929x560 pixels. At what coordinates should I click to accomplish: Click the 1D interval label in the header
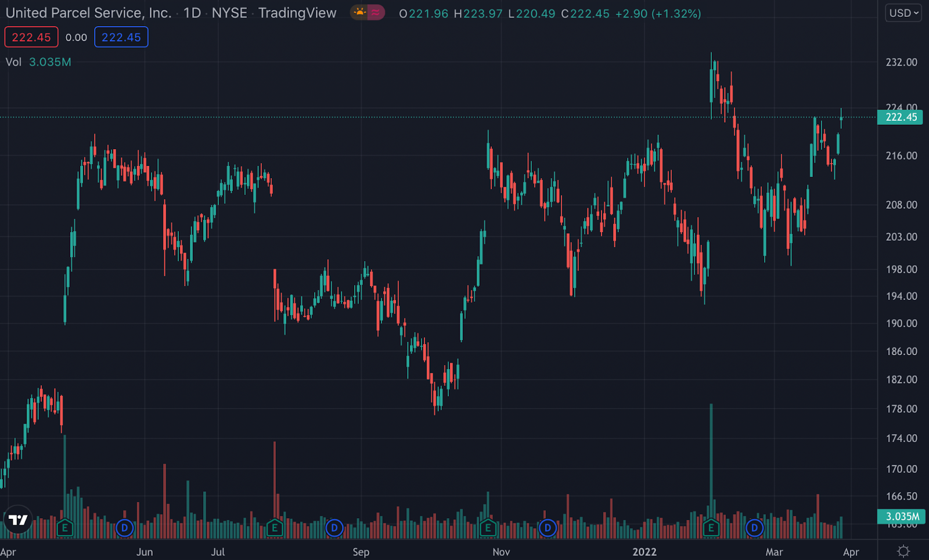point(192,13)
